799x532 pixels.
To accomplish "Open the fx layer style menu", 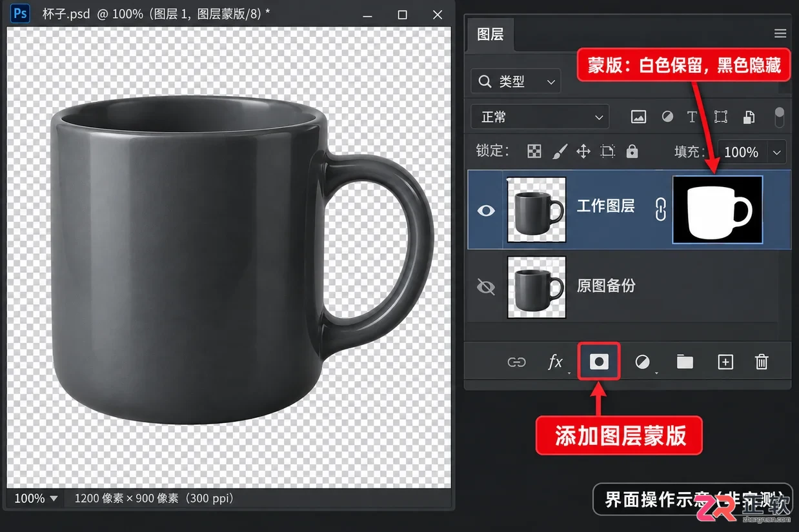I will (x=555, y=362).
